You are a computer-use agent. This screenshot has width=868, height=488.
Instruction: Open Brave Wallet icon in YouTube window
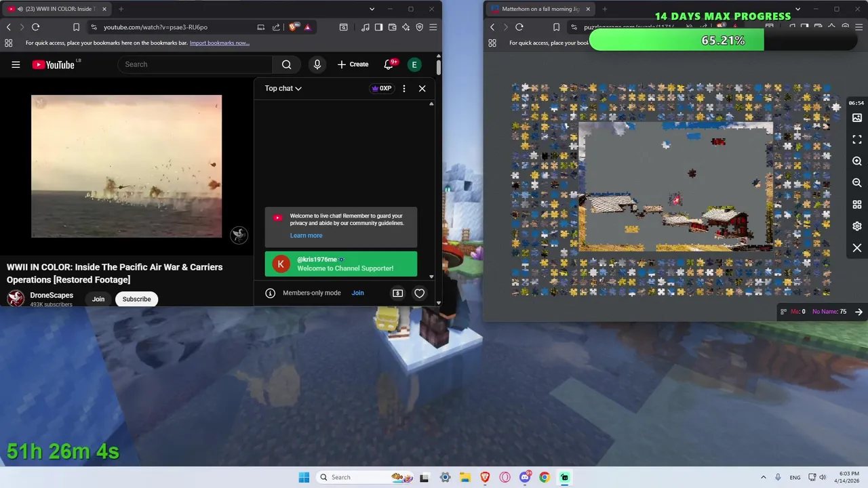coord(392,27)
